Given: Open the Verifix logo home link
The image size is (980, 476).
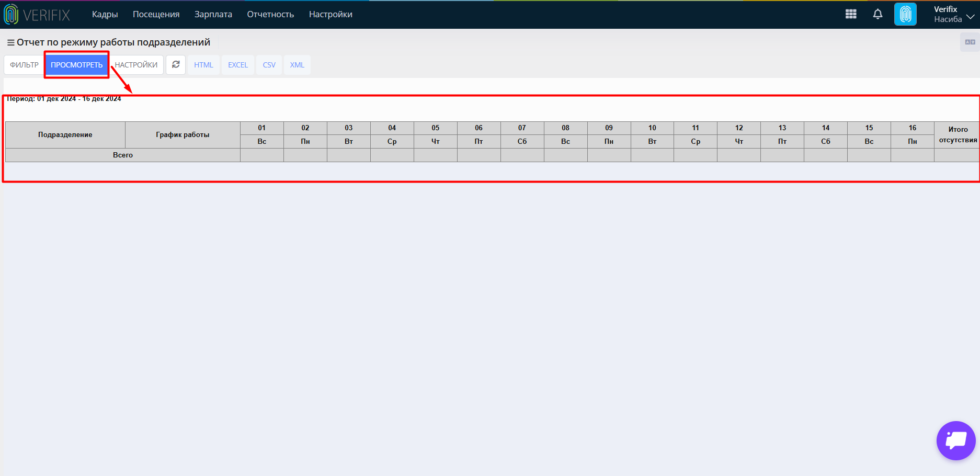Looking at the screenshot, I should tap(37, 15).
